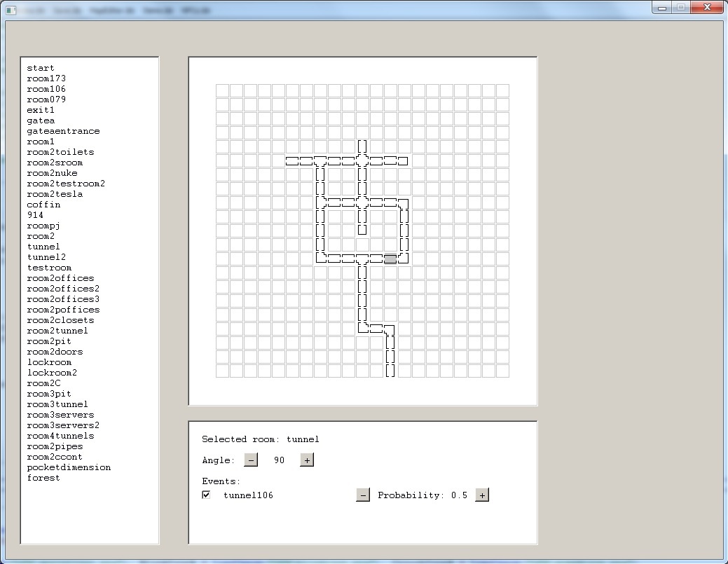The image size is (728, 564).
Task: Pick "pocketdimension" from the list
Action: point(68,467)
